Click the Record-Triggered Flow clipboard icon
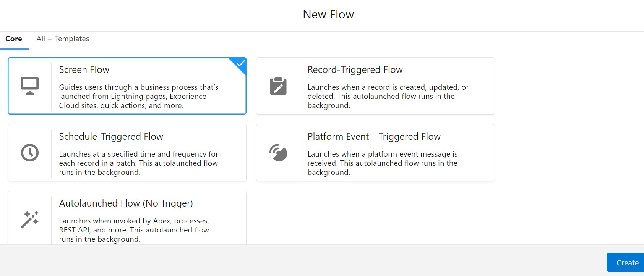 point(278,86)
